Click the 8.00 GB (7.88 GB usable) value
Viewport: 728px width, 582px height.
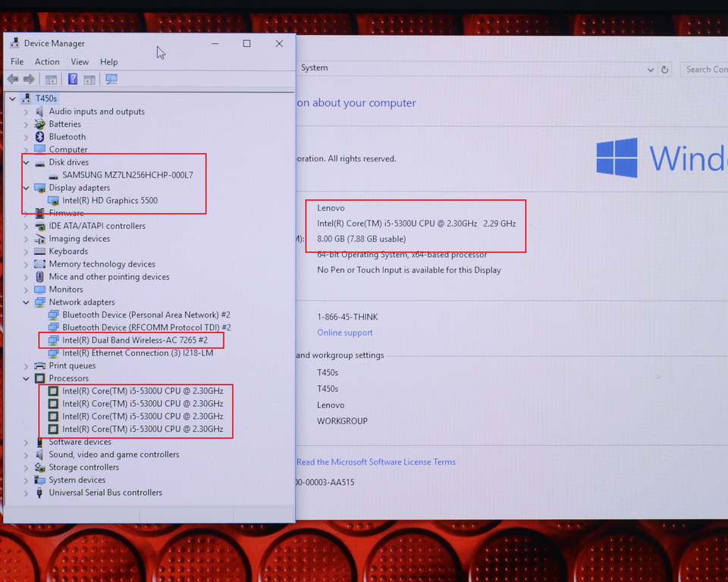click(362, 239)
